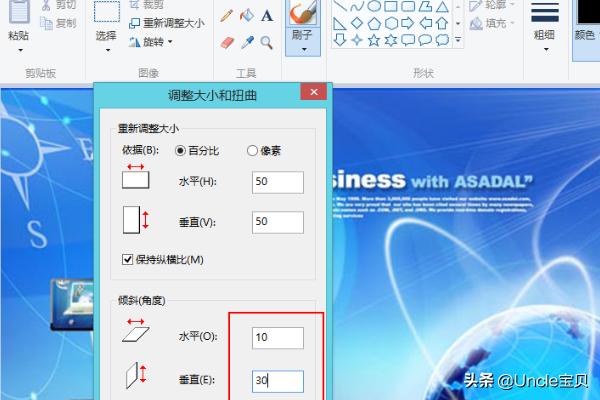Select the 百分比 percentage radio button
Screen dimensions: 600x400
[x=180, y=150]
